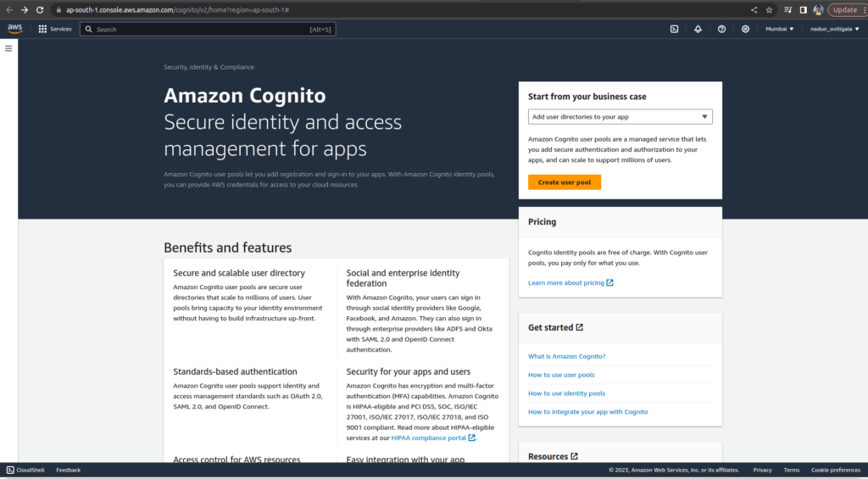The image size is (868, 479).
Task: Click the browser forward arrow
Action: 25,10
